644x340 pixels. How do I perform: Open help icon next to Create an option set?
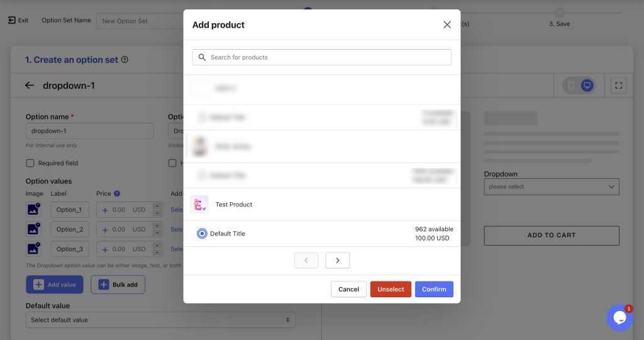pyautogui.click(x=125, y=60)
